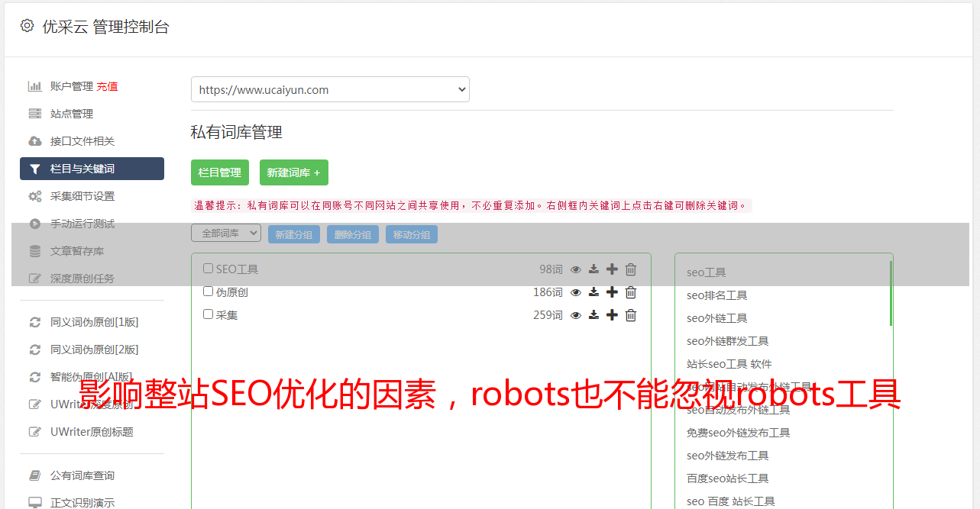
Task: Select keyword "seo外链群发工具"
Action: (727, 341)
